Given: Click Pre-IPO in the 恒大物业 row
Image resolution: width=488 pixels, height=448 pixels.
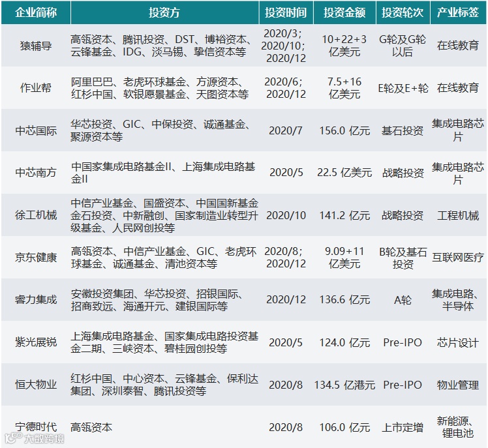Looking at the screenshot, I should pyautogui.click(x=403, y=385).
